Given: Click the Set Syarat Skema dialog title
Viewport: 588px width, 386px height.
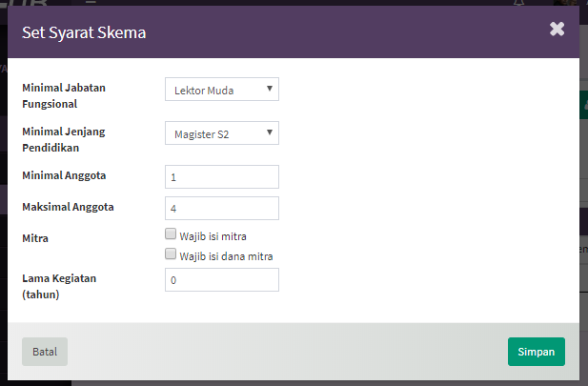Looking at the screenshot, I should pyautogui.click(x=84, y=32).
